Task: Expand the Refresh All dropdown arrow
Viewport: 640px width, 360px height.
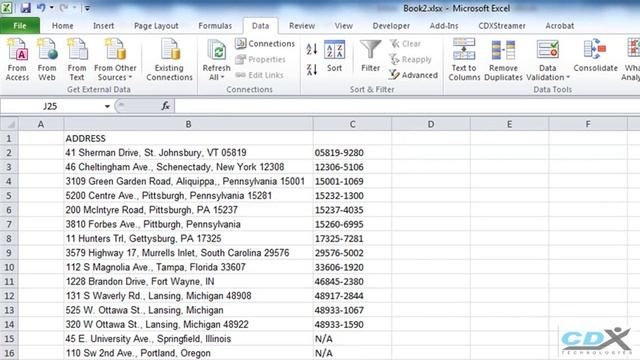Action: click(x=222, y=78)
